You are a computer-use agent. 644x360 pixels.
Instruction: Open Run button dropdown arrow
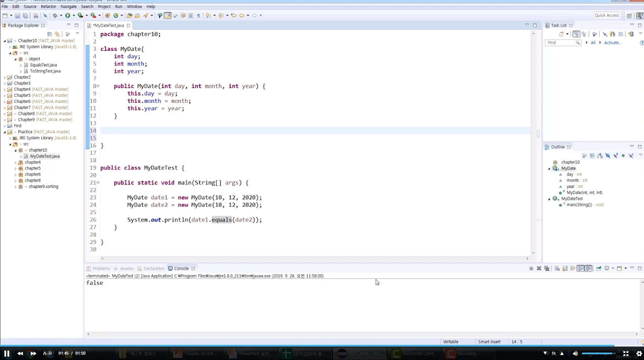pos(74,15)
